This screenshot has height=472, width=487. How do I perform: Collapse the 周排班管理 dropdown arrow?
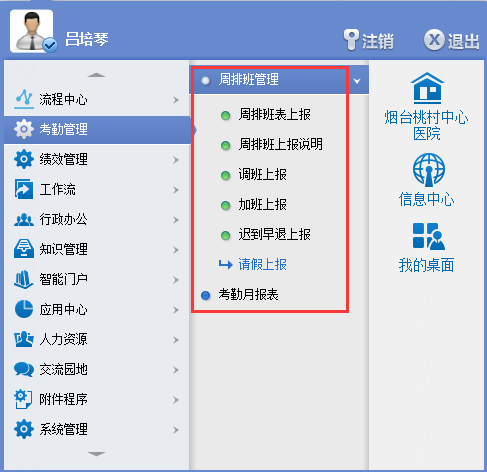[x=357, y=81]
